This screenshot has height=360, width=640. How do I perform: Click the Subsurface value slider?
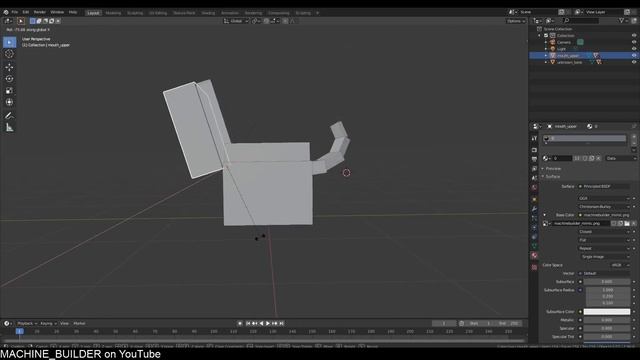(607, 282)
